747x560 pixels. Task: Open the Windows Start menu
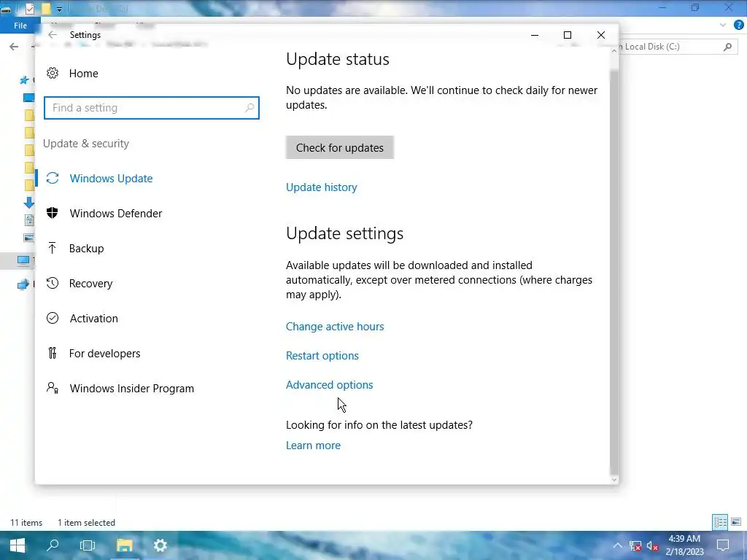coord(18,545)
